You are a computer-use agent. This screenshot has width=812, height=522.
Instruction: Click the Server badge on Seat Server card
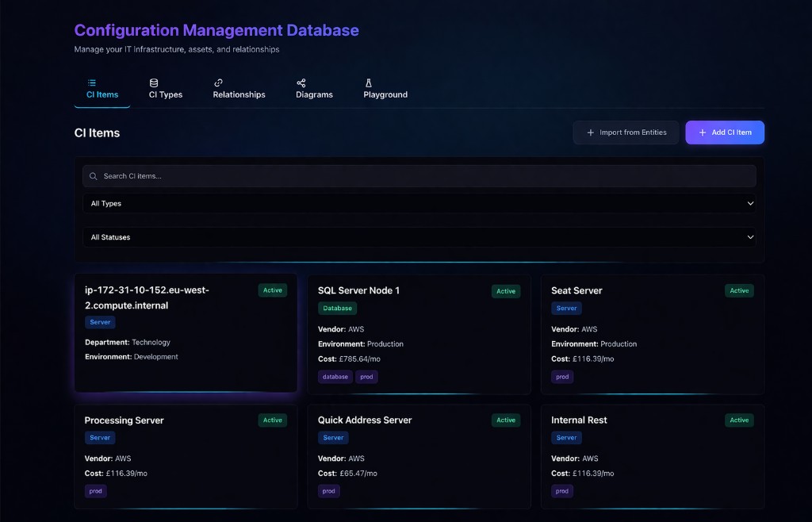[566, 308]
